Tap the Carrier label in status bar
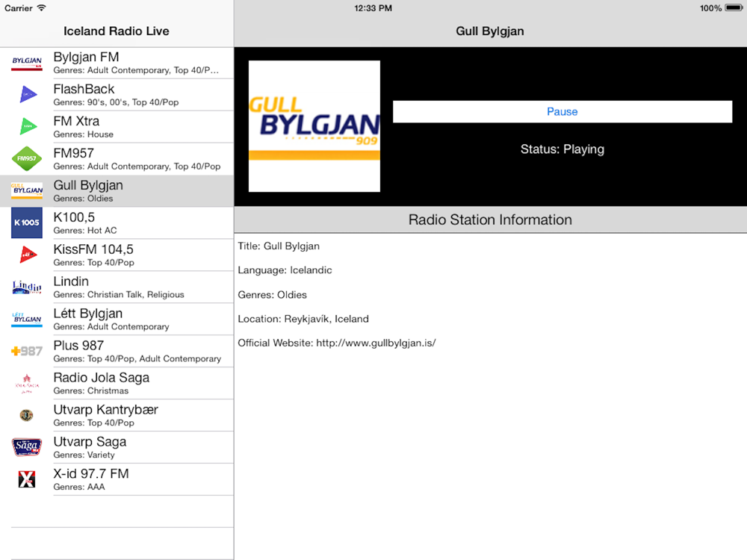 (19, 8)
